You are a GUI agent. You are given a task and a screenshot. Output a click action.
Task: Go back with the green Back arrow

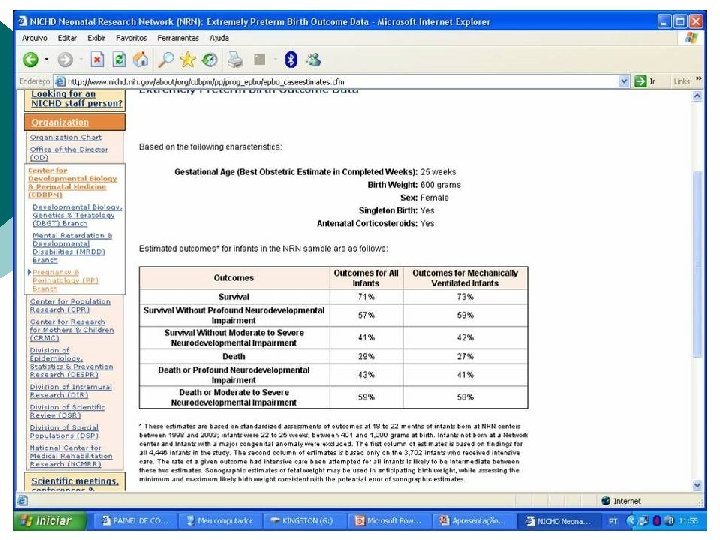click(x=31, y=59)
